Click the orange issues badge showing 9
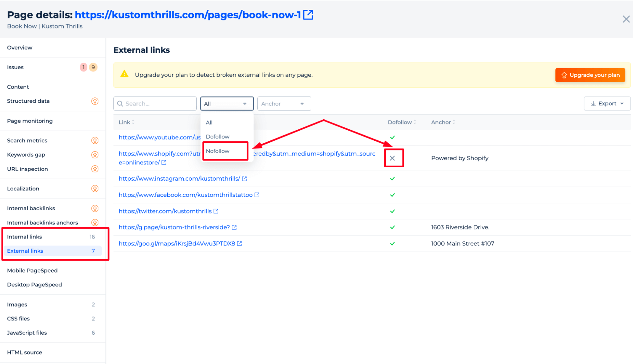The width and height of the screenshot is (633, 364). 93,67
